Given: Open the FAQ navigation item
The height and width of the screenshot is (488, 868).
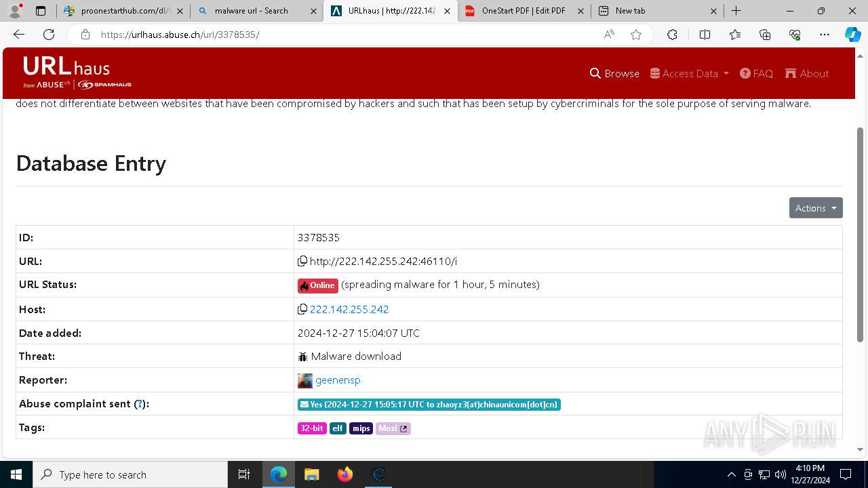Looking at the screenshot, I should coord(756,73).
